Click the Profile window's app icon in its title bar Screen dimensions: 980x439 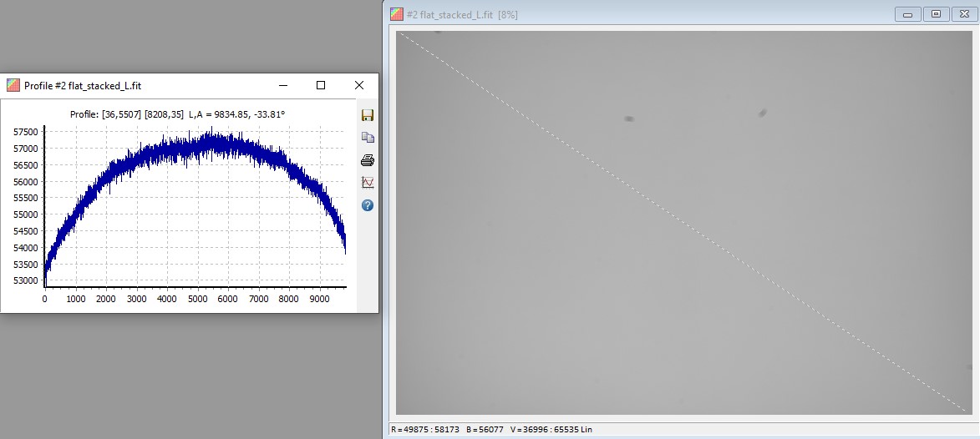[x=13, y=85]
